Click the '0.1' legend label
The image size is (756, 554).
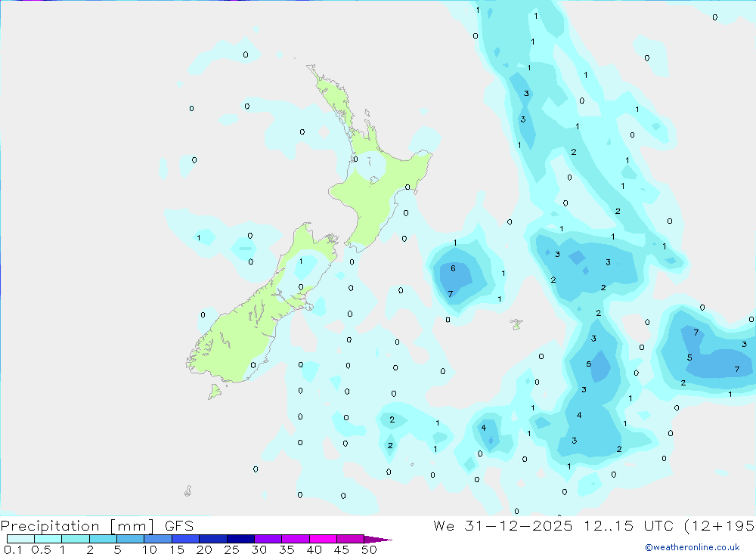(x=13, y=549)
